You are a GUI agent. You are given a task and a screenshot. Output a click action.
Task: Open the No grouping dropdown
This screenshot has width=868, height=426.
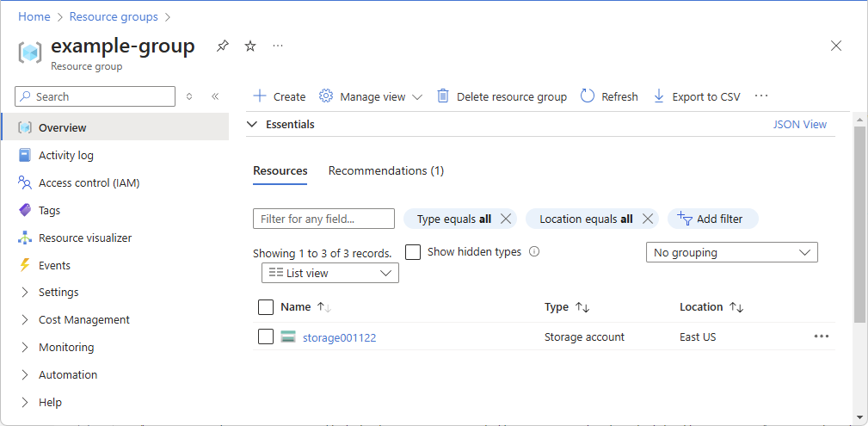(731, 252)
